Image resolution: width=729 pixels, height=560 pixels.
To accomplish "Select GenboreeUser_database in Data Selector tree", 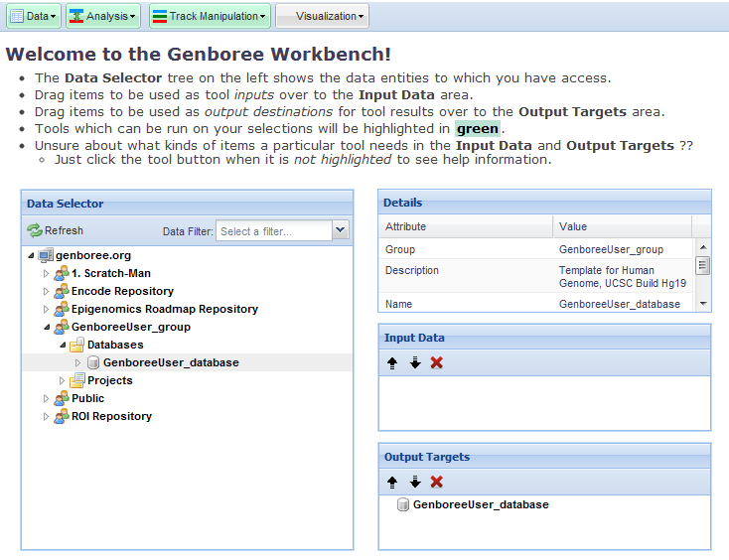I will pyautogui.click(x=171, y=362).
